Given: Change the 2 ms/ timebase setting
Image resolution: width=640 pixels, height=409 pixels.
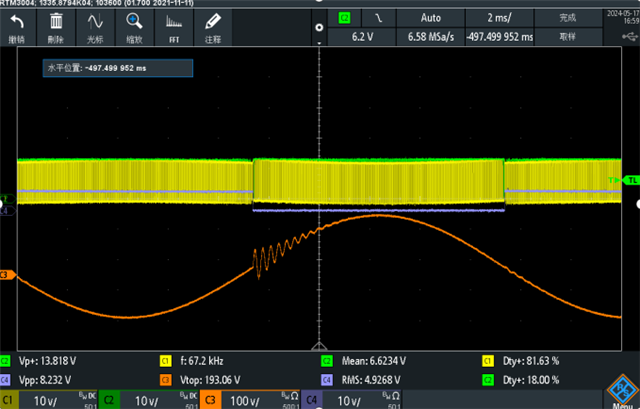Looking at the screenshot, I should click(x=499, y=18).
